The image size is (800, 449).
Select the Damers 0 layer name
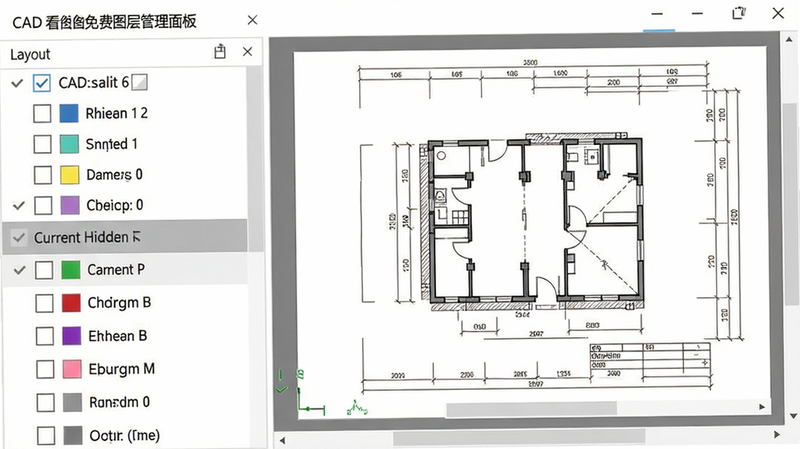coord(114,174)
